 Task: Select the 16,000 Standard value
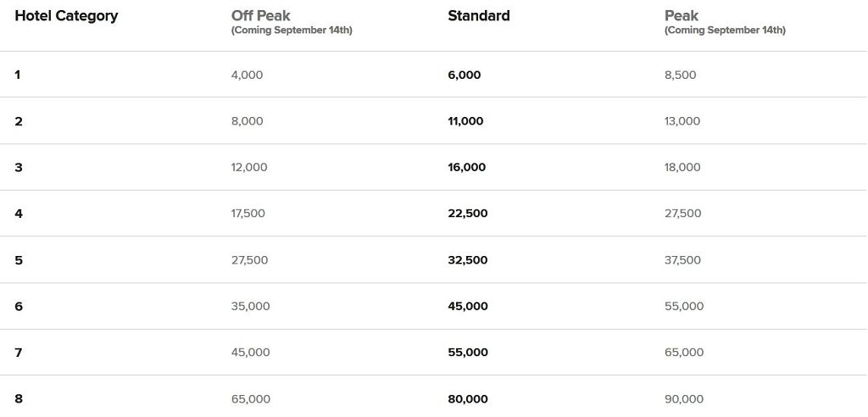[466, 167]
